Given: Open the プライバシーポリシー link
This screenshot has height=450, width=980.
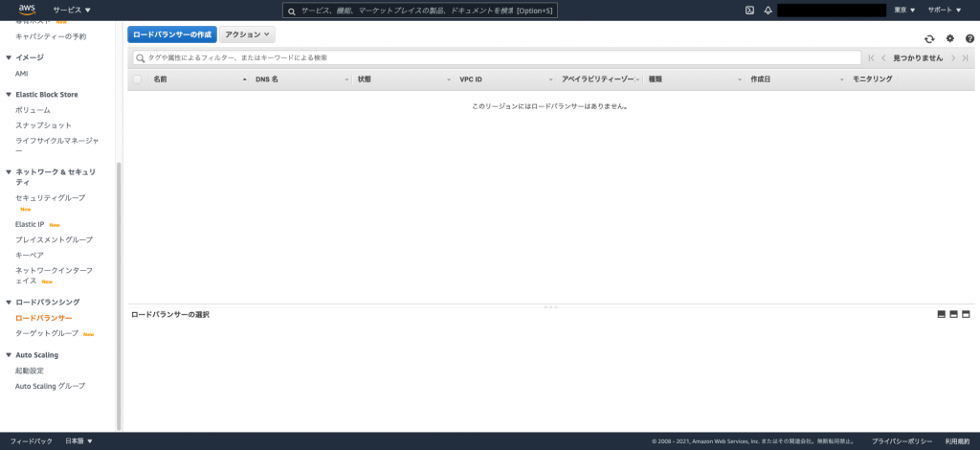Looking at the screenshot, I should point(902,441).
